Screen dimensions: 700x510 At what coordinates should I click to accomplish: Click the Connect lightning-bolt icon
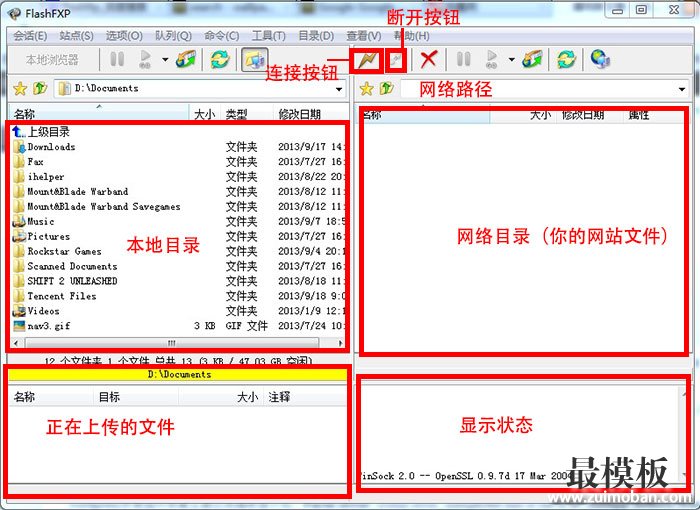click(x=365, y=59)
